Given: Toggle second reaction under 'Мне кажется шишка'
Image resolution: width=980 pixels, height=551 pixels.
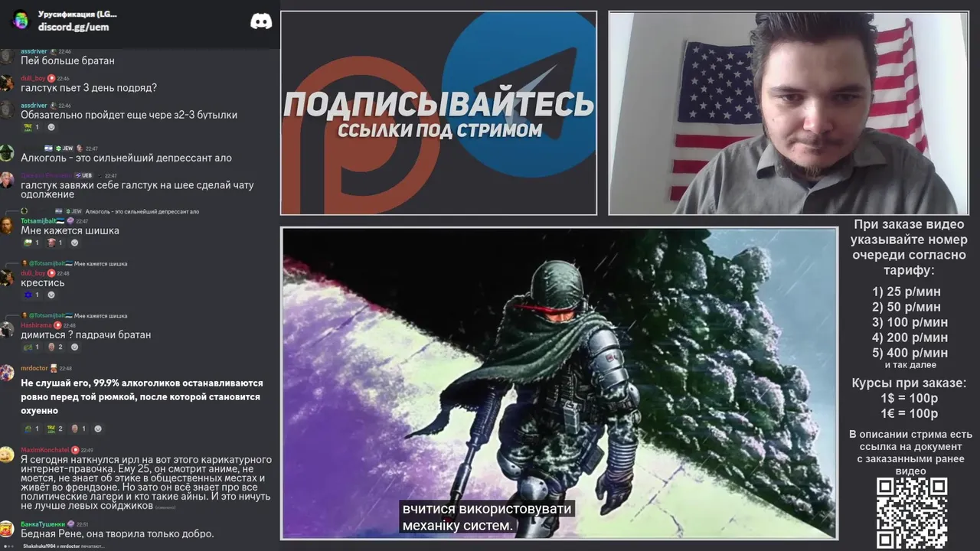Looking at the screenshot, I should pos(55,243).
